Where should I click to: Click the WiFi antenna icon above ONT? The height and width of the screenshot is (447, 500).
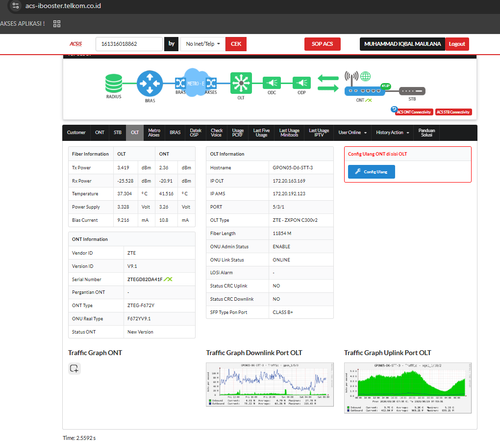(351, 77)
